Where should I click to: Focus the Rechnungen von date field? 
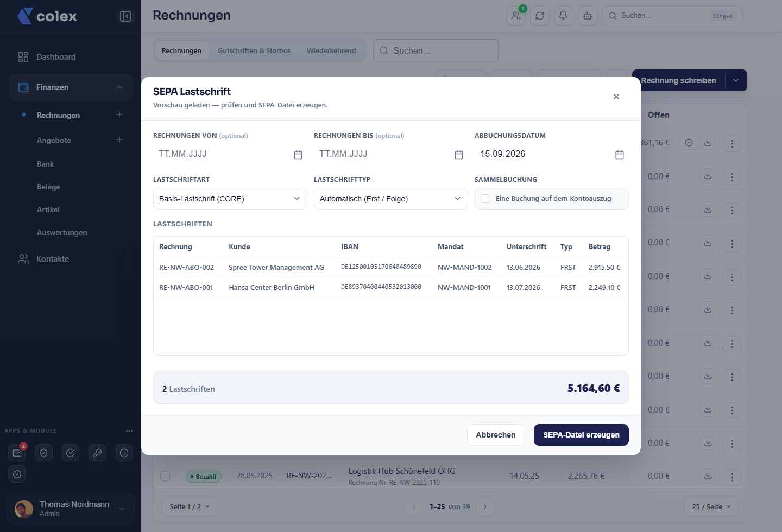pos(230,154)
